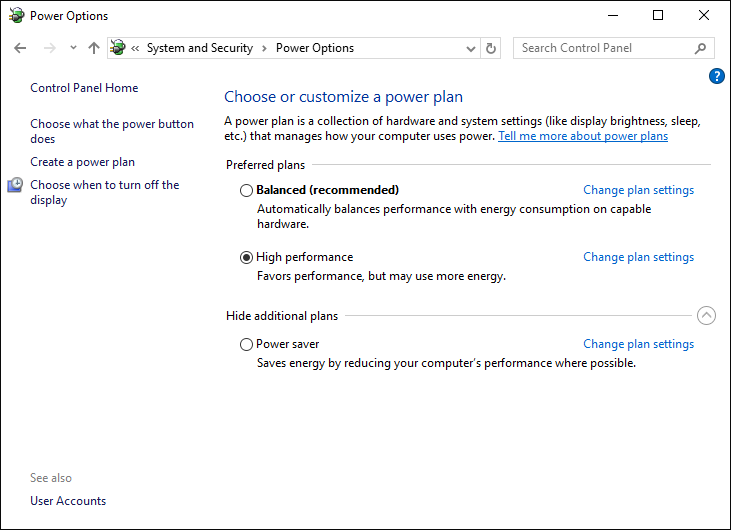Image resolution: width=731 pixels, height=530 pixels.
Task: Click the Back navigation arrow
Action: click(20, 48)
